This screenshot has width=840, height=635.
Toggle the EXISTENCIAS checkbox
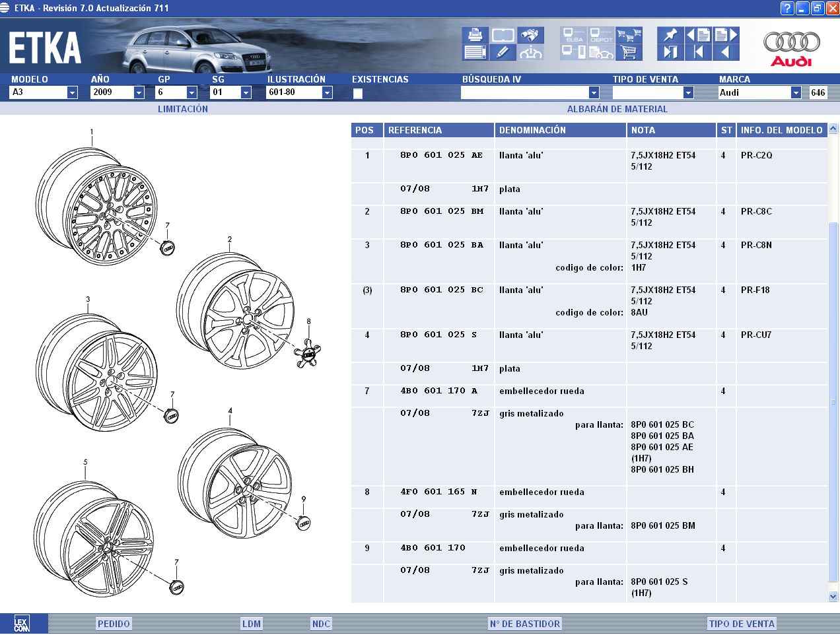(x=358, y=94)
